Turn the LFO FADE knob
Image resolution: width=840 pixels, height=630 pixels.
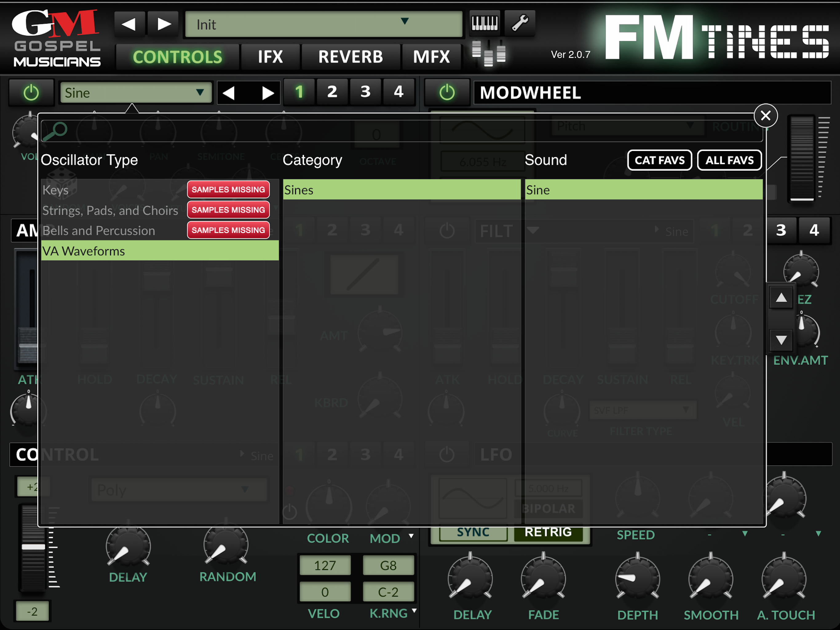[543, 579]
